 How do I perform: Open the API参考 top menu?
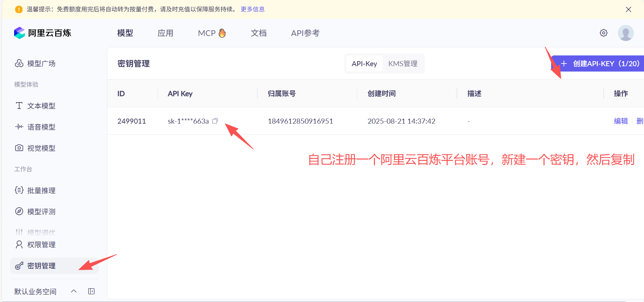point(305,33)
